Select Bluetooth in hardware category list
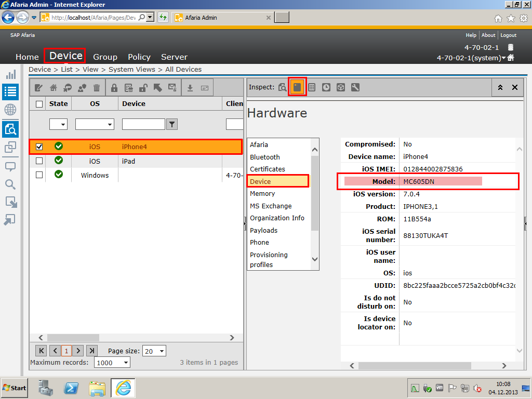Screen dimensions: 532x399 [264, 157]
